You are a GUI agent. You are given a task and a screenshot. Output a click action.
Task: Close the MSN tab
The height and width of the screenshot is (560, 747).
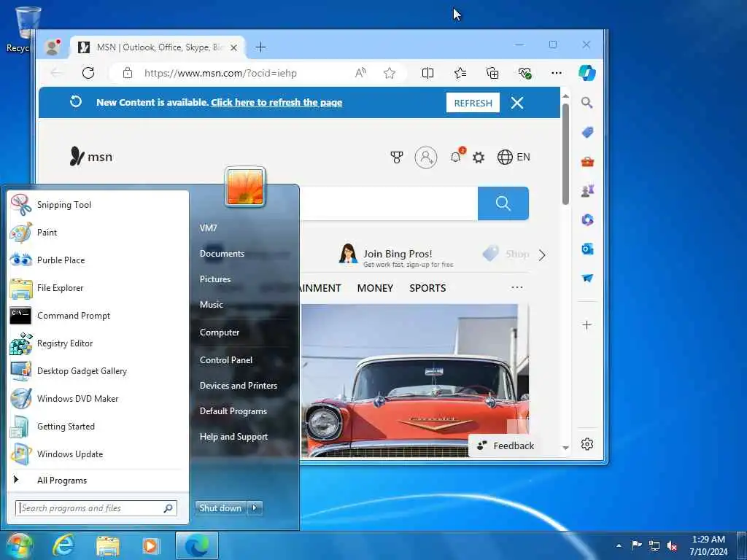coord(233,47)
